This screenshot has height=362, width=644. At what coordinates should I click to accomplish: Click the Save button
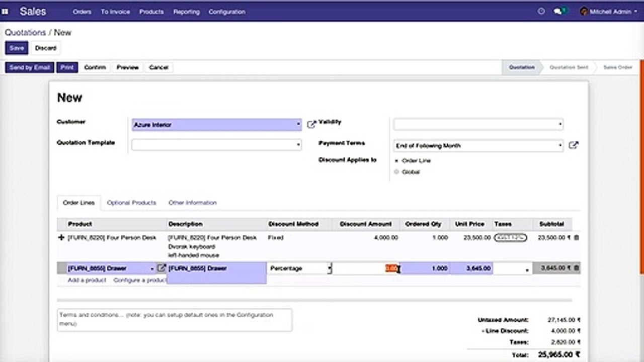pyautogui.click(x=17, y=48)
